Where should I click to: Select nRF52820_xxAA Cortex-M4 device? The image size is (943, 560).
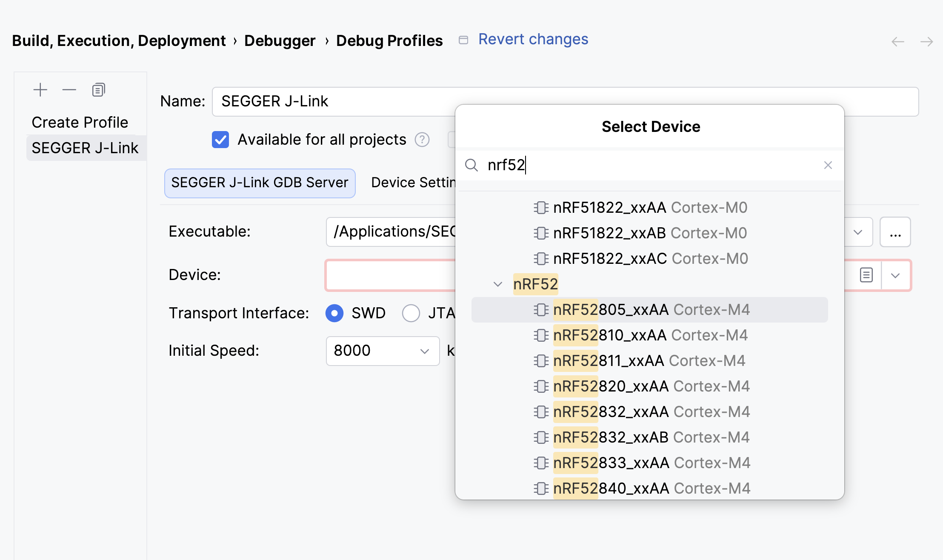click(650, 386)
